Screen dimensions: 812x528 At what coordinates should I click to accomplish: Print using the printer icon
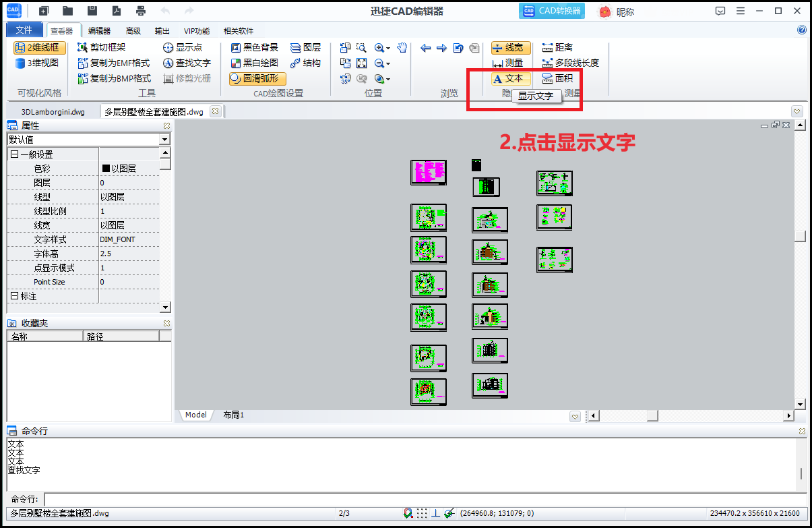point(140,11)
